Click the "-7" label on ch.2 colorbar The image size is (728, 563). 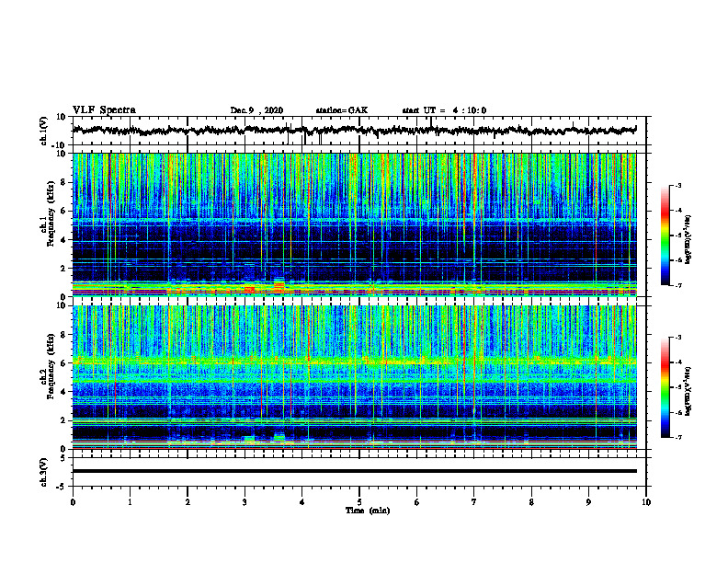click(x=678, y=437)
